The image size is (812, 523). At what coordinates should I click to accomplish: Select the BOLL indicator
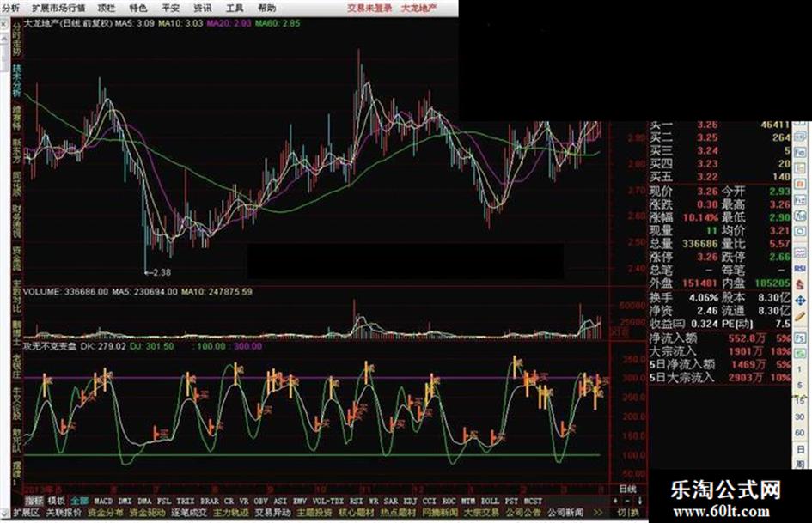tap(490, 501)
